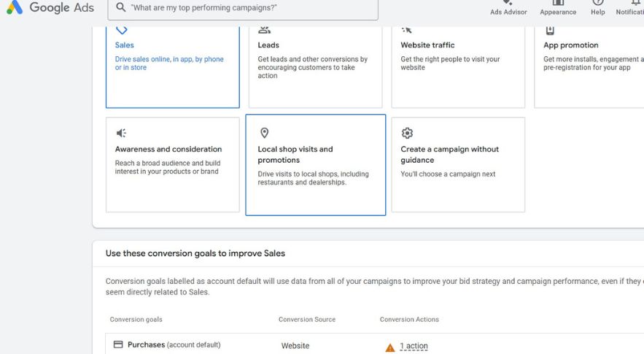644x354 pixels.
Task: Click 'Get the right people to visit' text
Action: [450, 64]
